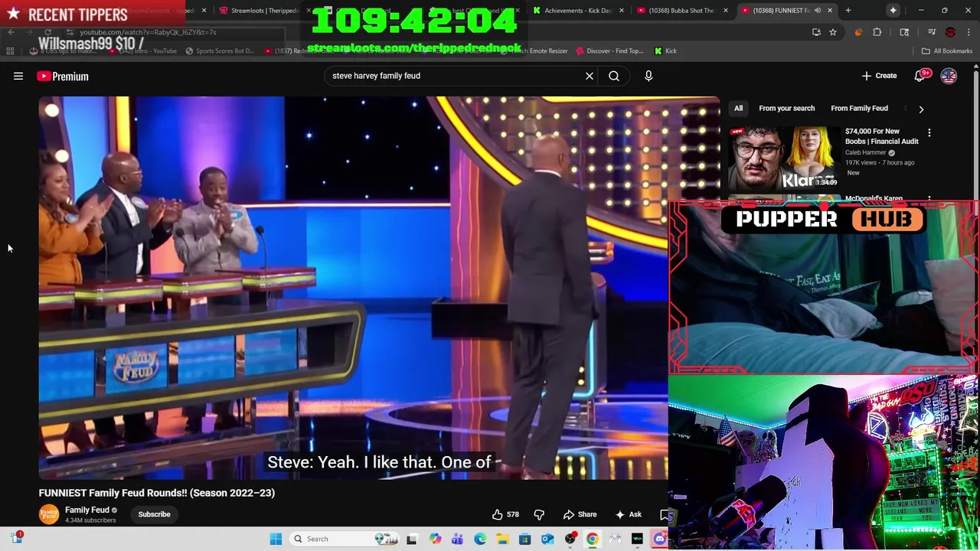Select the All filter chip
The width and height of the screenshot is (980, 551).
pos(738,108)
